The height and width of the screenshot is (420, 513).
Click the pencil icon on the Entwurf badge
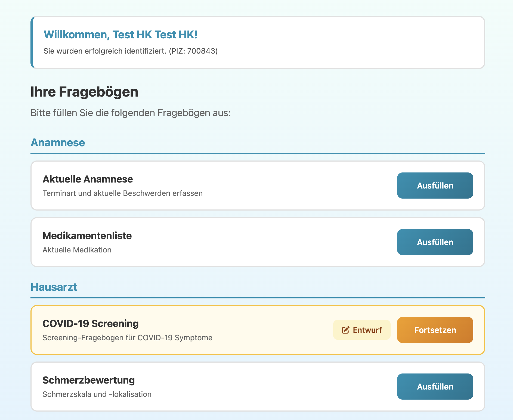(x=345, y=330)
